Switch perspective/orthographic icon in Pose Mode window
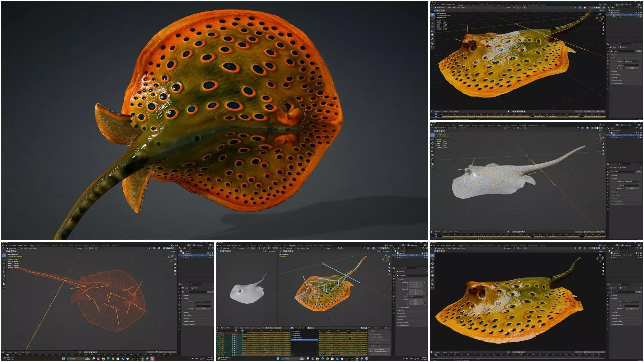Image resolution: width=644 pixels, height=362 pixels. [x=389, y=274]
